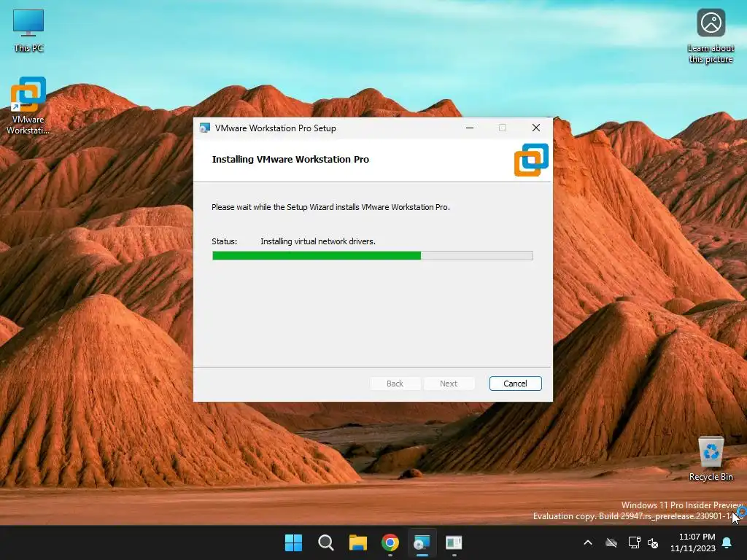
Task: Open the Windows Start menu
Action: (293, 542)
